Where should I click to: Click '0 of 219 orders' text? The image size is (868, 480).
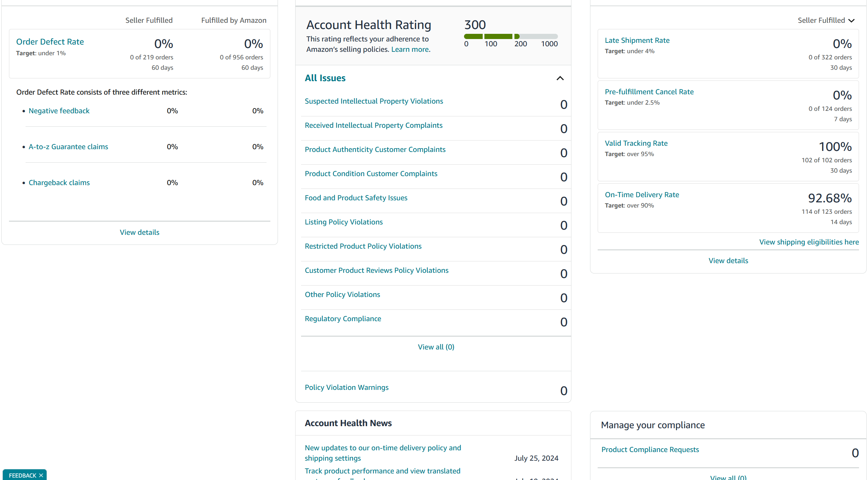(x=152, y=57)
